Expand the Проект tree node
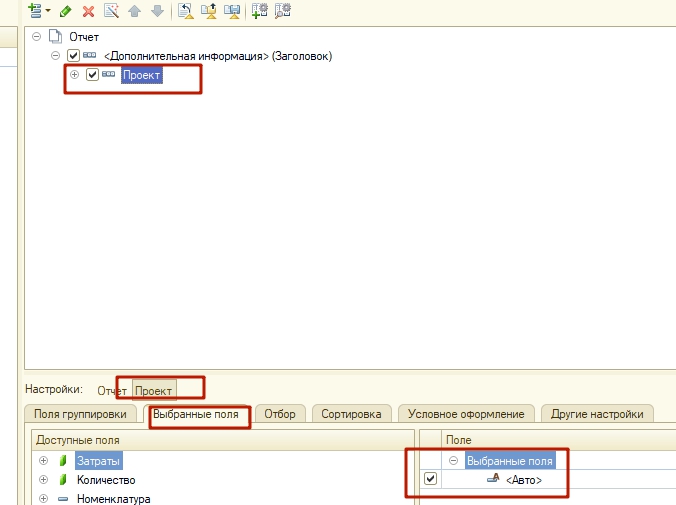676x505 pixels. [x=74, y=75]
